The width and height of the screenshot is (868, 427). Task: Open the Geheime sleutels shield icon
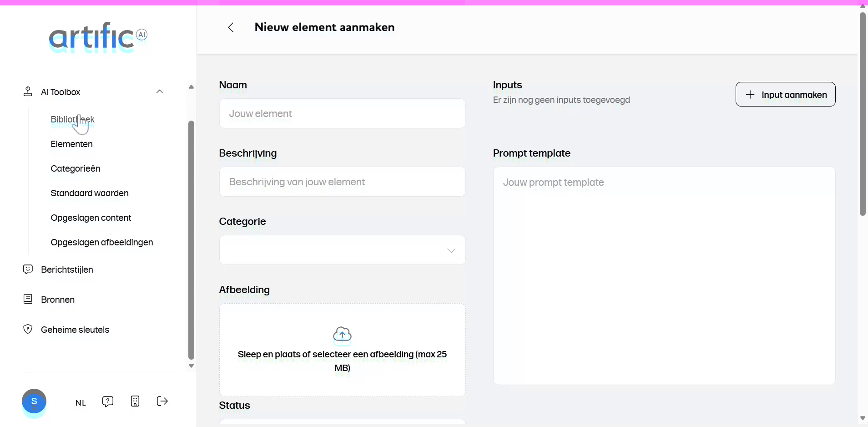point(28,329)
